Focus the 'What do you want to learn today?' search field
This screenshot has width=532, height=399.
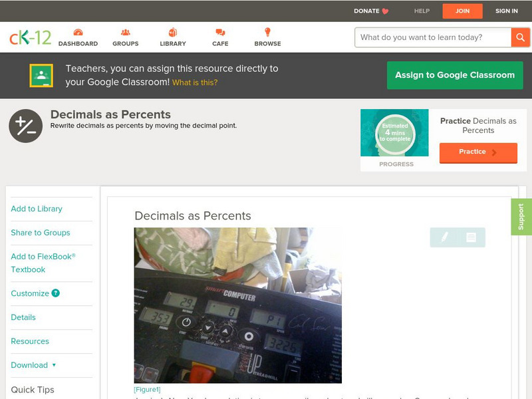click(x=433, y=37)
